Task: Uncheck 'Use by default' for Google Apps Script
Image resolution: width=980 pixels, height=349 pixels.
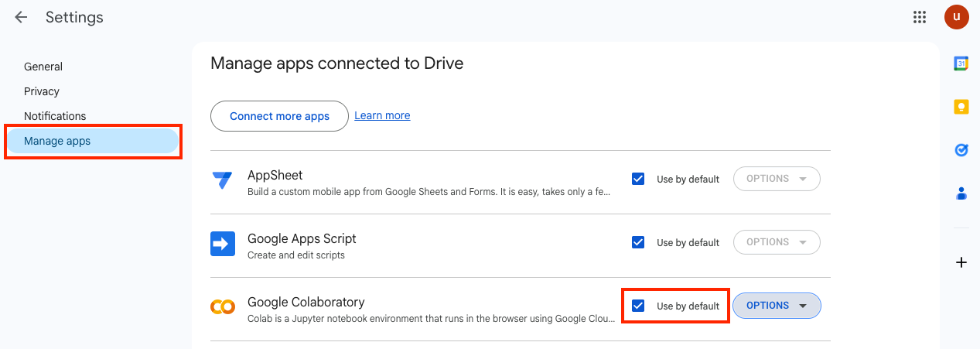Action: [638, 242]
